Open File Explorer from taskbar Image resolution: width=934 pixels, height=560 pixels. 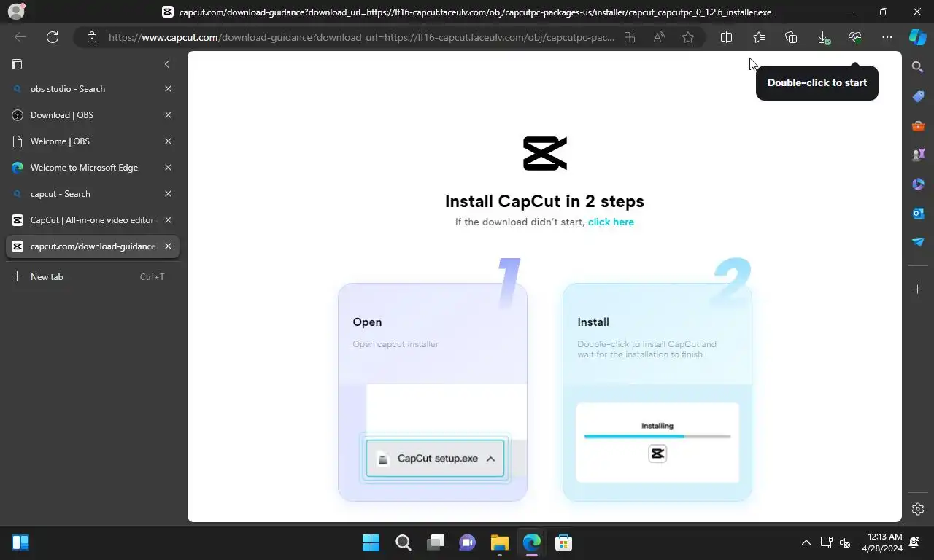pyautogui.click(x=499, y=542)
